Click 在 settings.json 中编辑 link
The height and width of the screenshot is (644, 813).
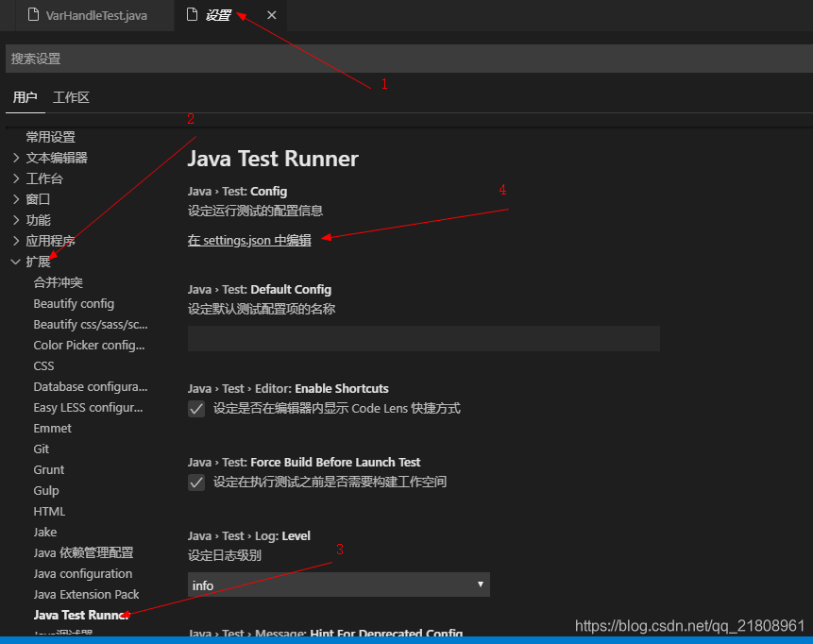click(x=249, y=240)
